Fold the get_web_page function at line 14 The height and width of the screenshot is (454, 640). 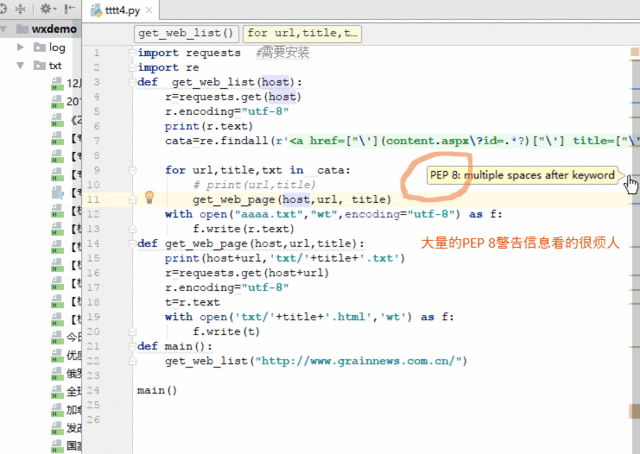point(133,243)
